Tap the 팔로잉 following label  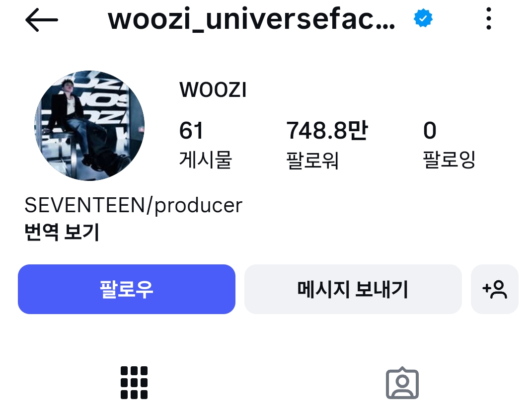coord(449,160)
